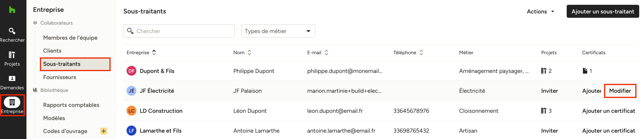Sort table by Entreprise column
This screenshot has height=139, width=644.
coord(154,52)
